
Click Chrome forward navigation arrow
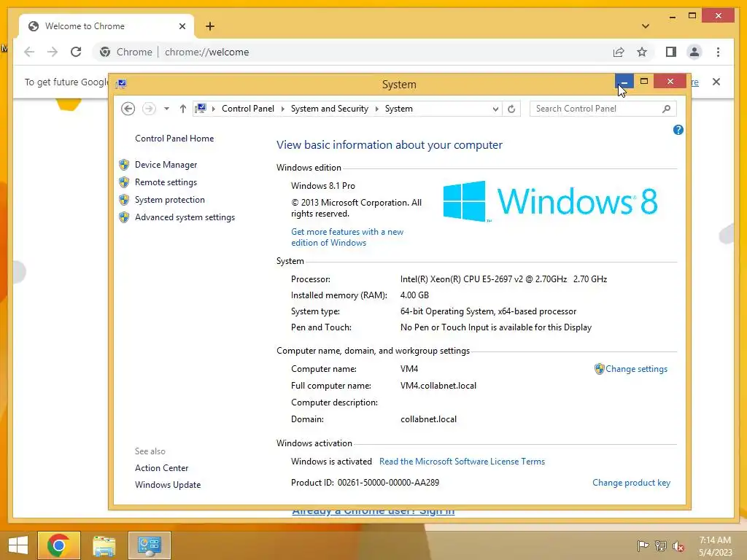tap(53, 52)
